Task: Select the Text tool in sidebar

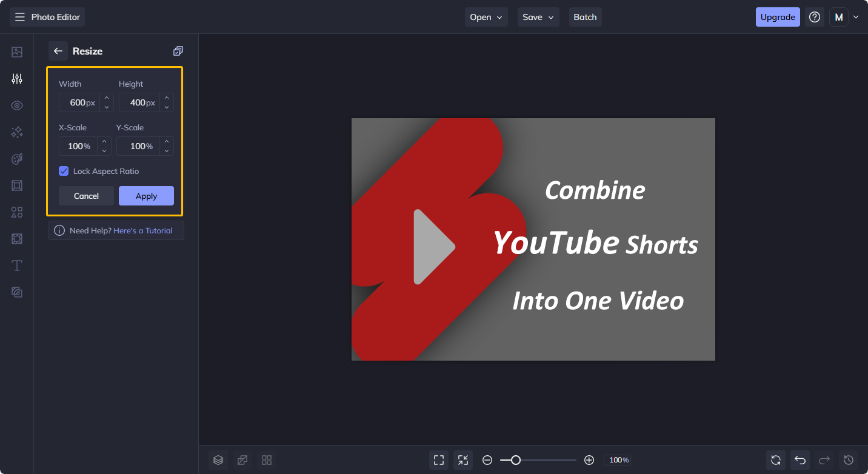Action: pos(17,265)
